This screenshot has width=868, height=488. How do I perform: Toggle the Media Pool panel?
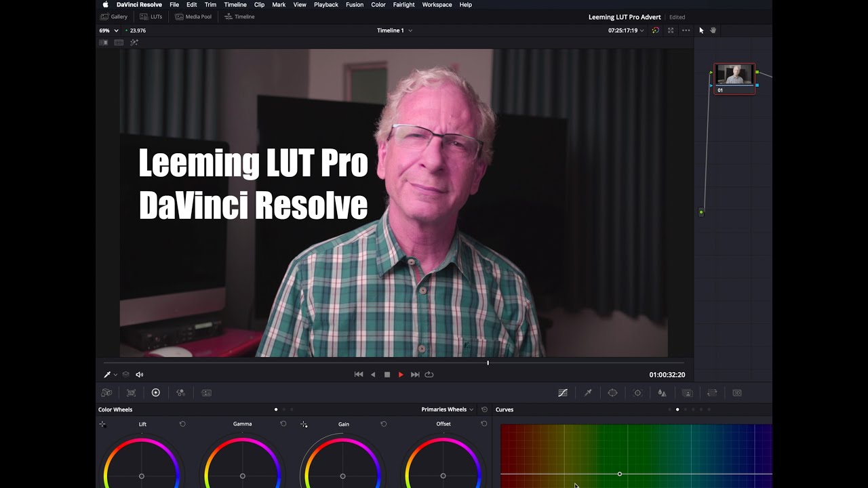tap(193, 16)
